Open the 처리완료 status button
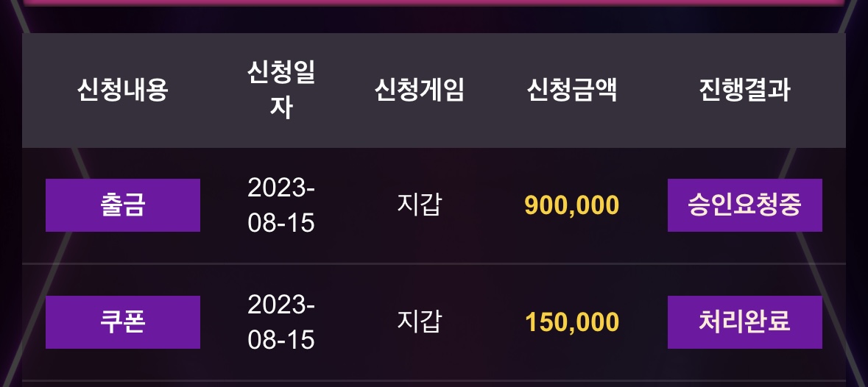Screen dimensions: 868x387 click(744, 322)
